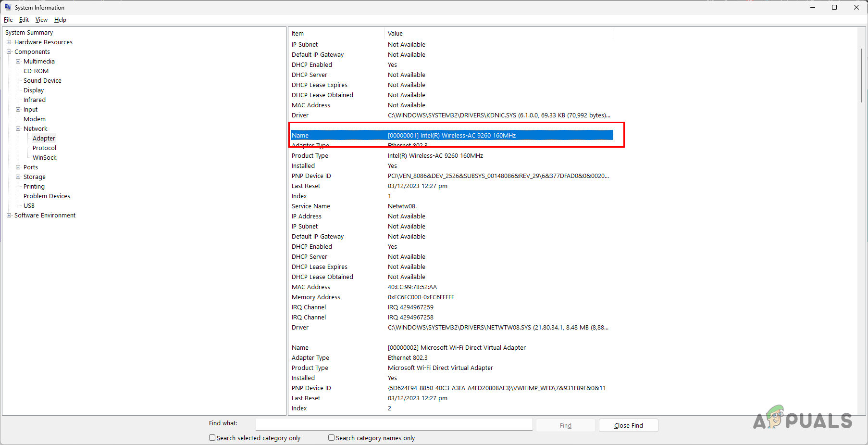Open the File menu

point(8,20)
